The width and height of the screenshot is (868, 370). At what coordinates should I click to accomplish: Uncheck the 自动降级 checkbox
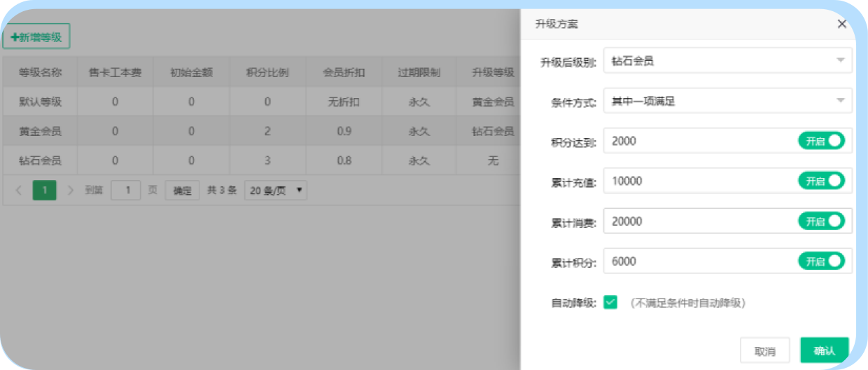pyautogui.click(x=610, y=302)
